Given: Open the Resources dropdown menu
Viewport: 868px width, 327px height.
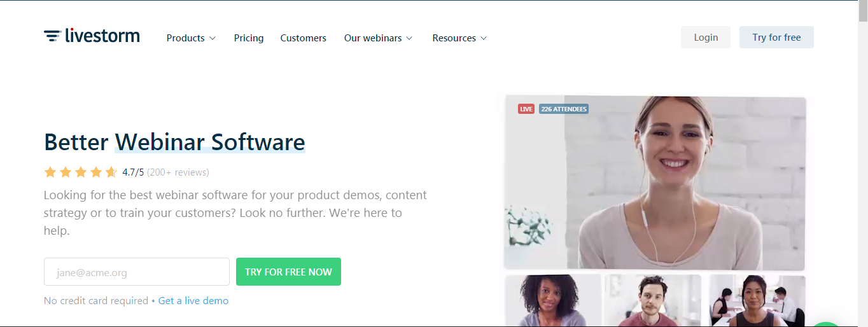Looking at the screenshot, I should tap(459, 38).
